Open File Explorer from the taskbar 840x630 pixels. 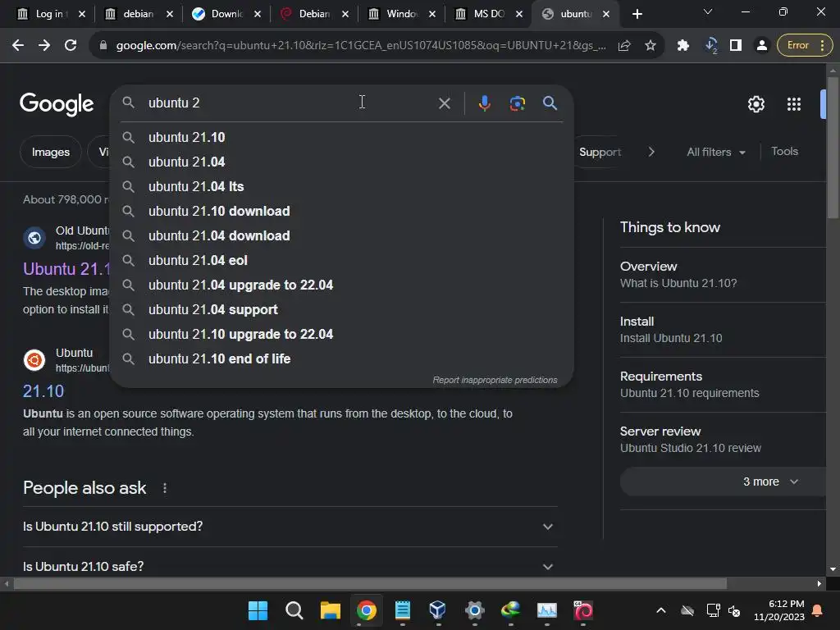(330, 610)
